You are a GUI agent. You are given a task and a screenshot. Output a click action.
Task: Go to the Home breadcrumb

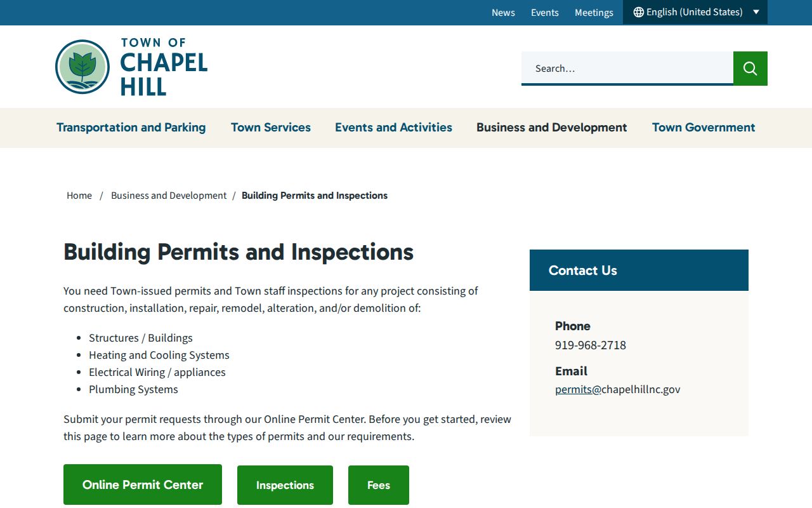coord(79,196)
